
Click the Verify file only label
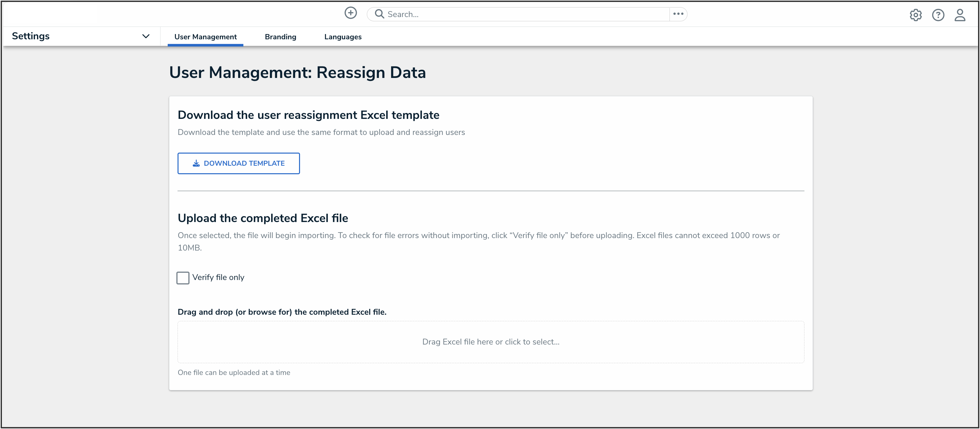pos(218,278)
